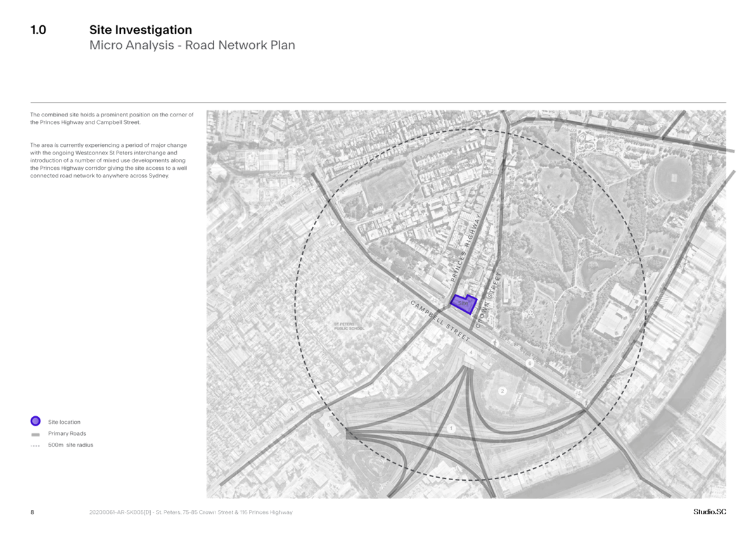Screen dimensions: 756x534
Task: Click the page number in the footer
Action: [x=32, y=512]
